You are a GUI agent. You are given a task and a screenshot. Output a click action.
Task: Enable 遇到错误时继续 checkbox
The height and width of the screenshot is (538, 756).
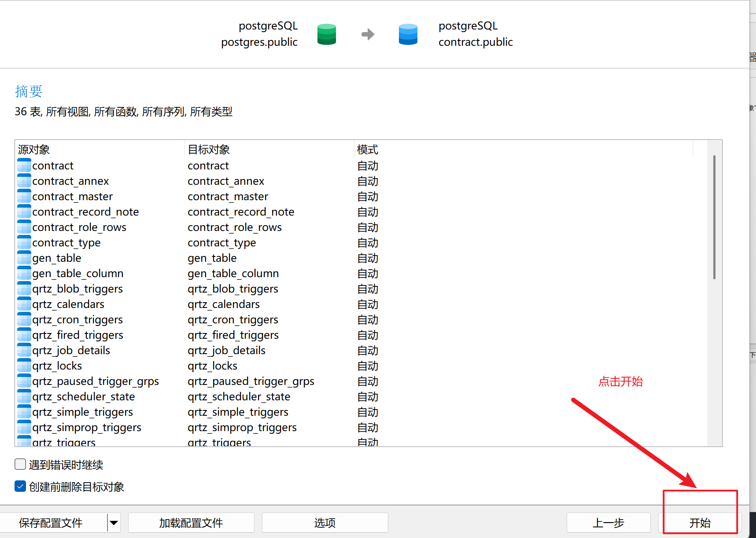[x=20, y=465]
